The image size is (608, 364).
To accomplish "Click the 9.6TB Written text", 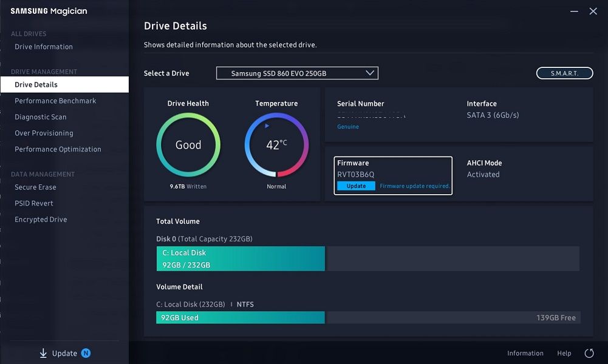I will 188,186.
